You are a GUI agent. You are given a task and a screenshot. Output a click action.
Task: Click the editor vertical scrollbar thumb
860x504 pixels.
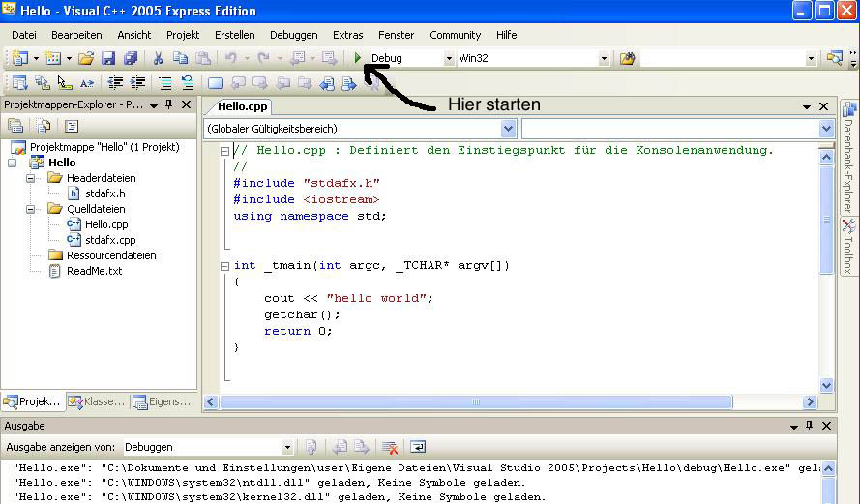(x=826, y=220)
